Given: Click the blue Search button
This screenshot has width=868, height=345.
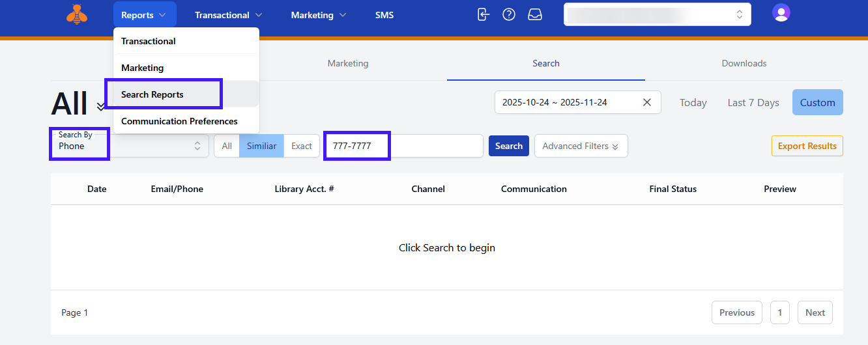Looking at the screenshot, I should tap(508, 146).
